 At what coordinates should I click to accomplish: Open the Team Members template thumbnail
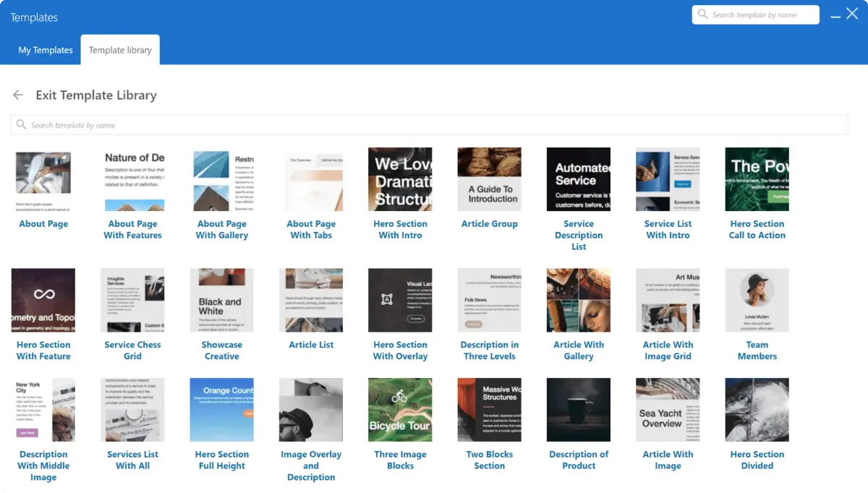tap(757, 300)
